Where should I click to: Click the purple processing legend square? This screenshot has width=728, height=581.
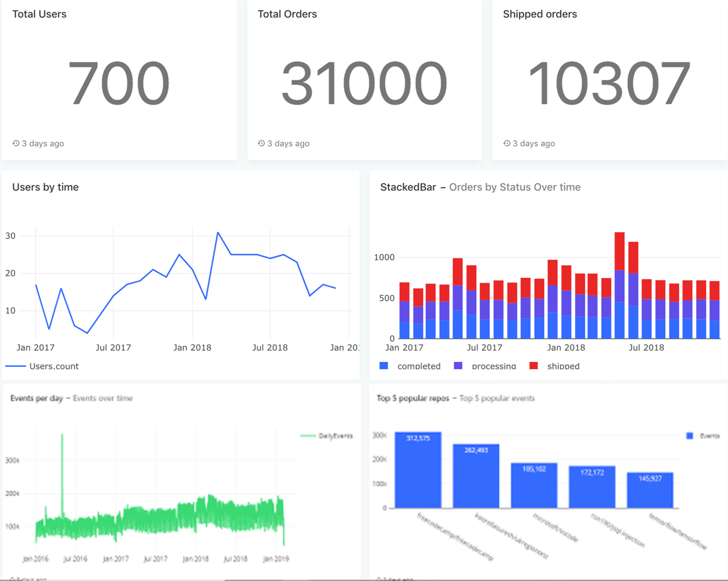(x=458, y=366)
